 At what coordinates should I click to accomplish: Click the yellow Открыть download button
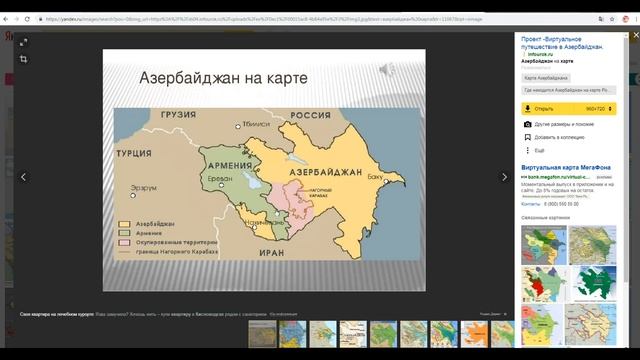point(569,109)
